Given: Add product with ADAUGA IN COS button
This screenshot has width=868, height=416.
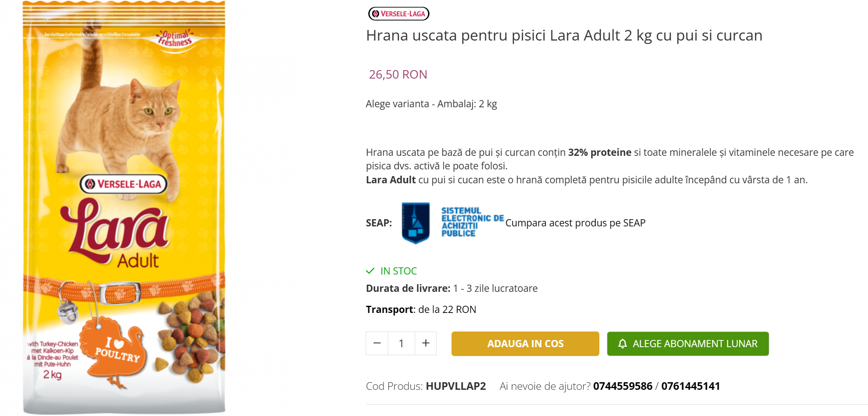Looking at the screenshot, I should click(525, 344).
